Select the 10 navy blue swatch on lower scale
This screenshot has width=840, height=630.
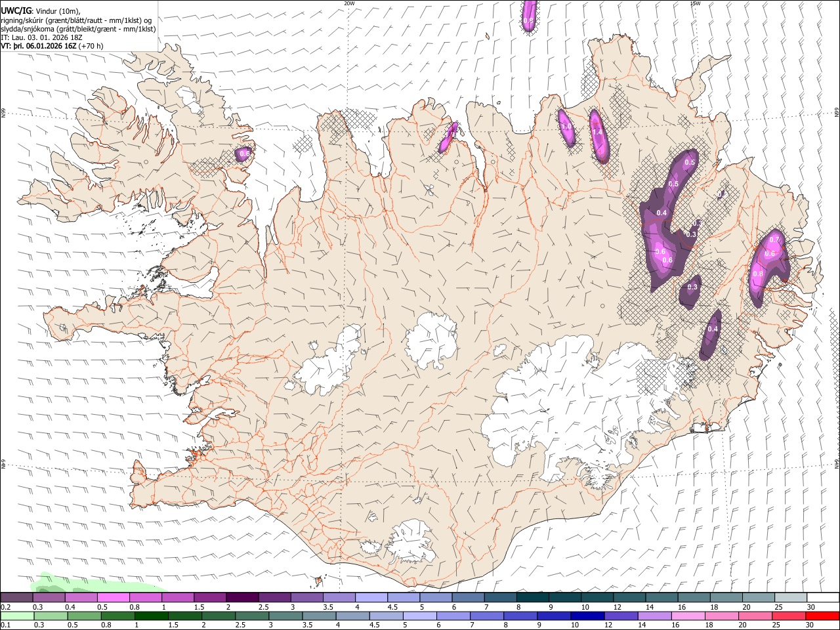(x=587, y=616)
